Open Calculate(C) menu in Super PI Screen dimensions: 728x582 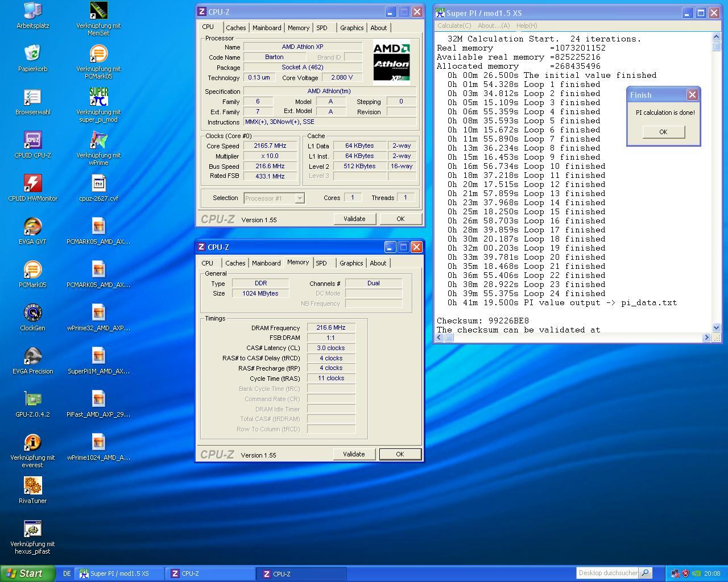[x=454, y=26]
